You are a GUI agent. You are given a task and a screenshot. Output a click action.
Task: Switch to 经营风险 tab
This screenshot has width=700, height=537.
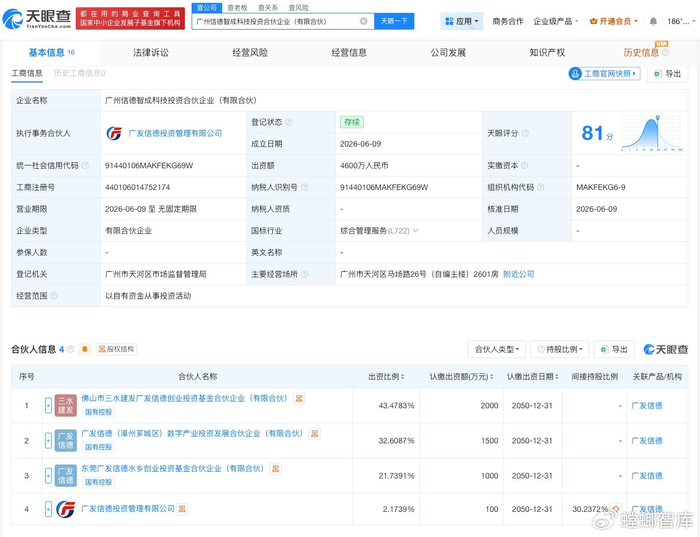click(250, 53)
